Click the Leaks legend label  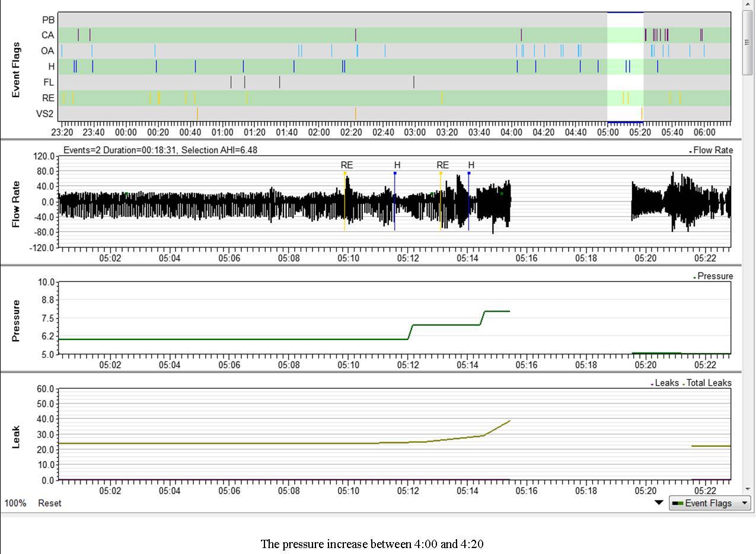coord(666,383)
